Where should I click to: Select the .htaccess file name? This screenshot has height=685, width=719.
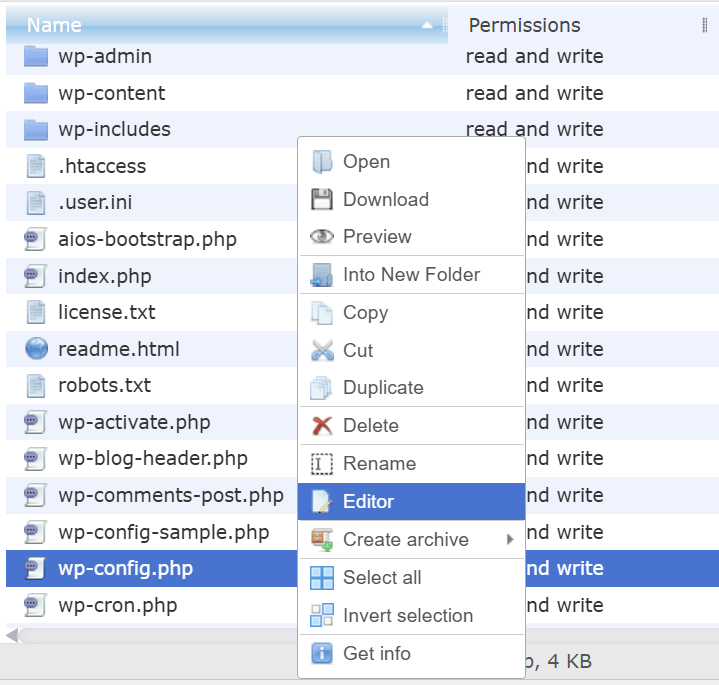102,166
